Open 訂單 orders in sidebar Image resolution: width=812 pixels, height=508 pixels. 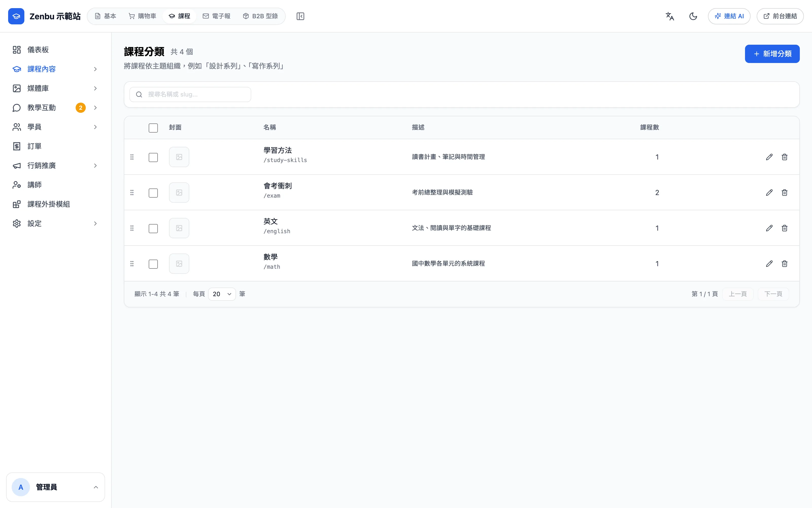55,146
